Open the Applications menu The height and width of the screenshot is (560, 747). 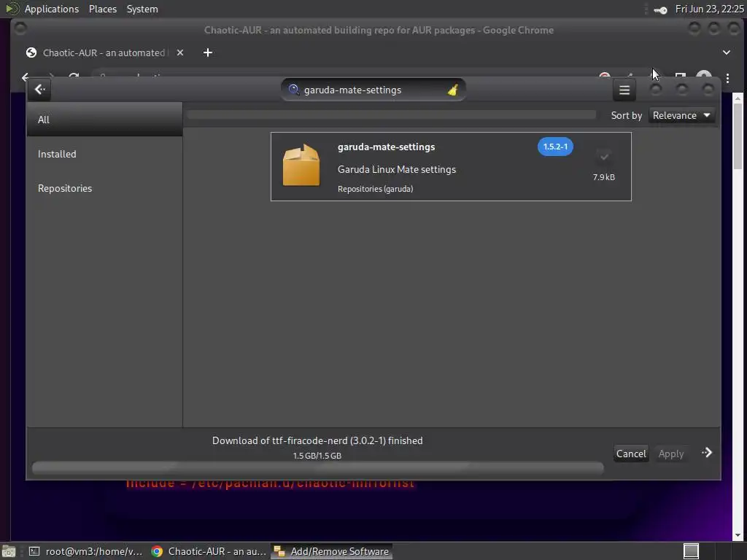[52, 9]
